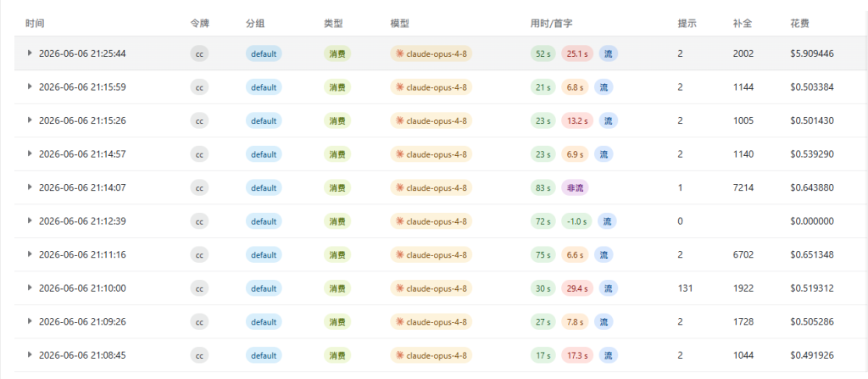Expand the 21:08:45 log row
Screen dimensions: 868x379
pyautogui.click(x=30, y=355)
